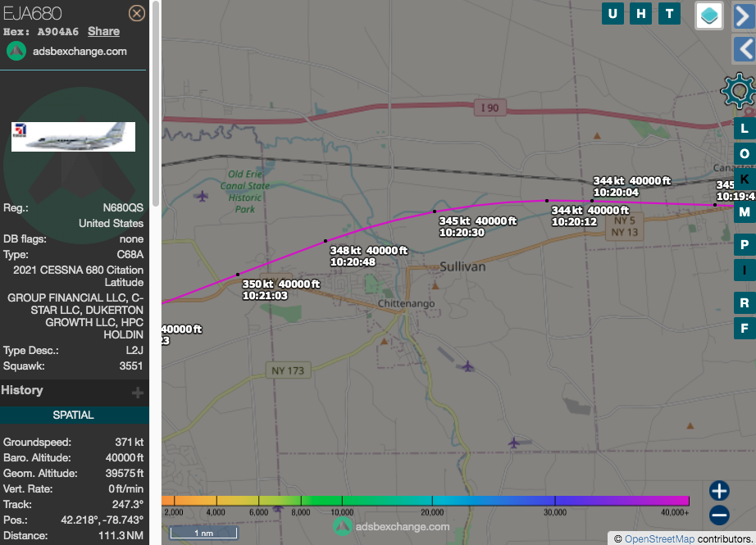Click baro altitude value 40000 ft
Viewport: 756px width, 545px height.
pyautogui.click(x=125, y=457)
